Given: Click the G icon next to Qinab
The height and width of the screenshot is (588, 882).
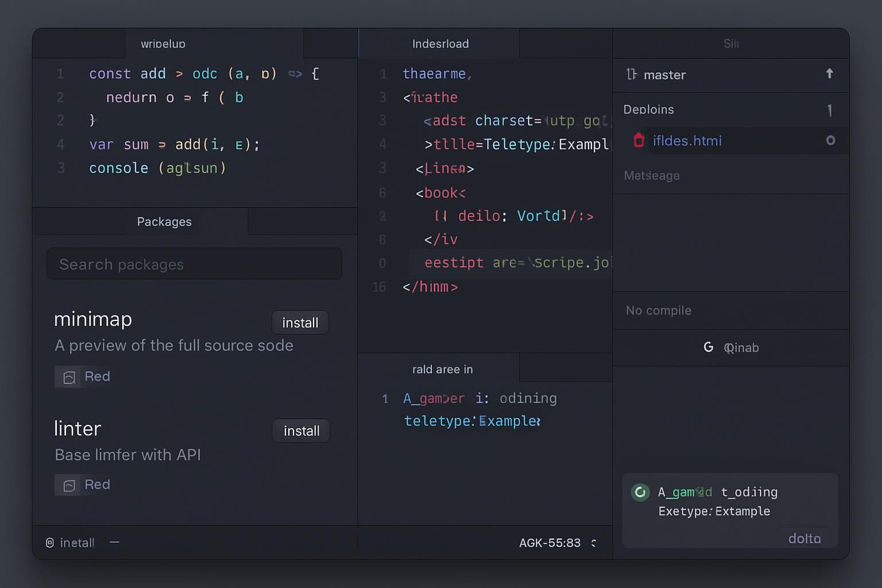Looking at the screenshot, I should 709,347.
